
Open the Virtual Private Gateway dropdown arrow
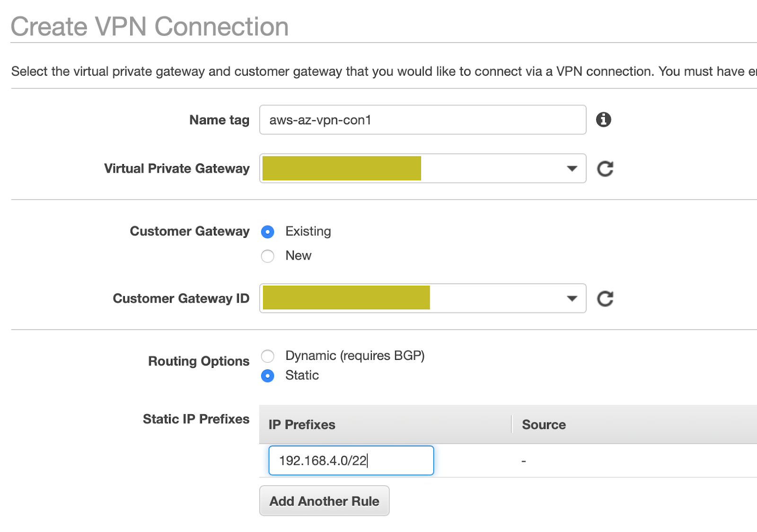(572, 169)
